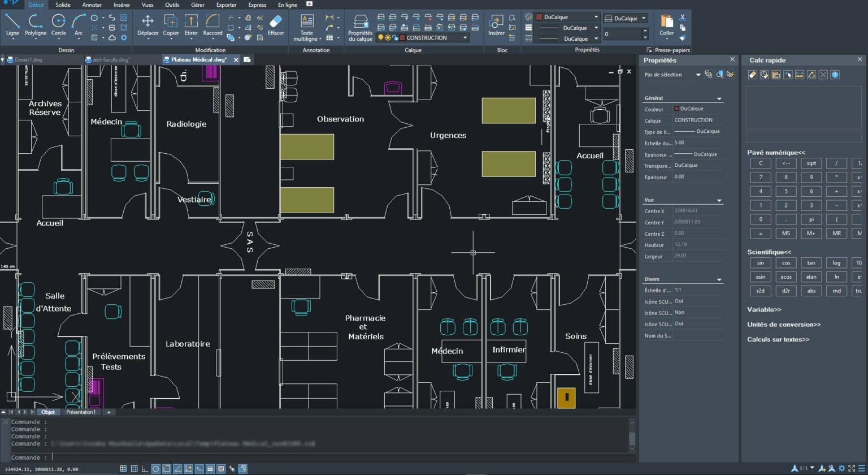Toggle grid snap in the status bar
Viewport: 868px width, 475px height.
124,468
